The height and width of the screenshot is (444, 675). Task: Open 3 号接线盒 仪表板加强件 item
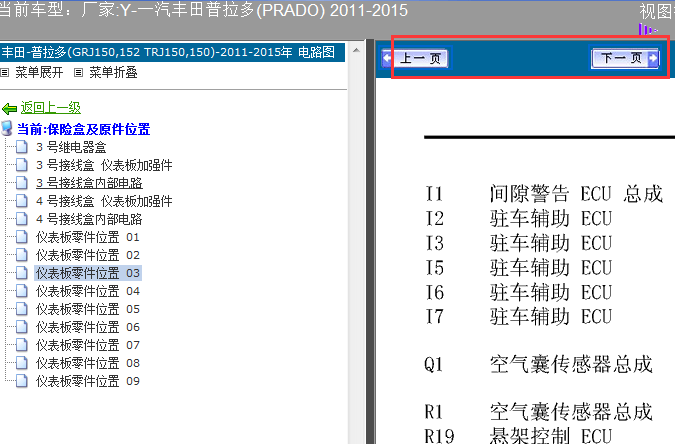coord(104,165)
